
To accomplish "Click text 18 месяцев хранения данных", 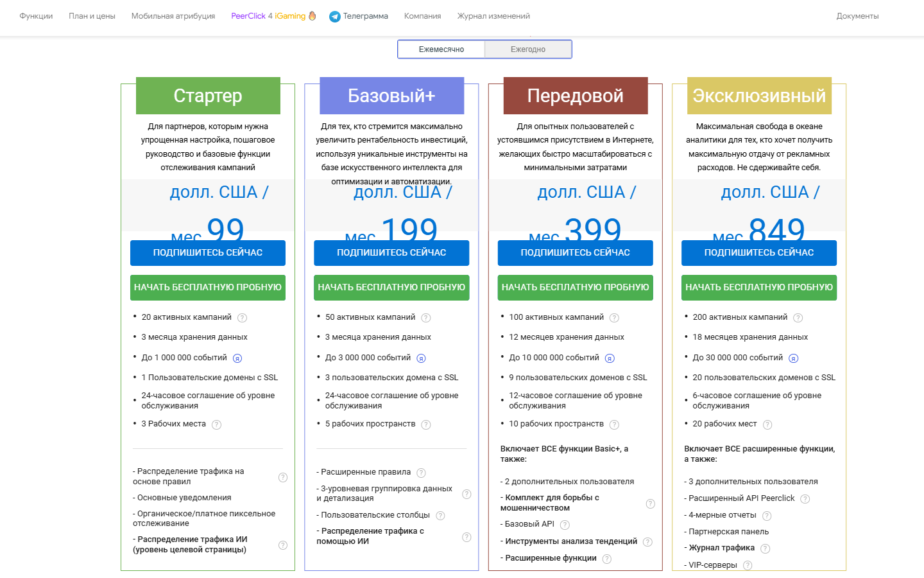I will [750, 337].
